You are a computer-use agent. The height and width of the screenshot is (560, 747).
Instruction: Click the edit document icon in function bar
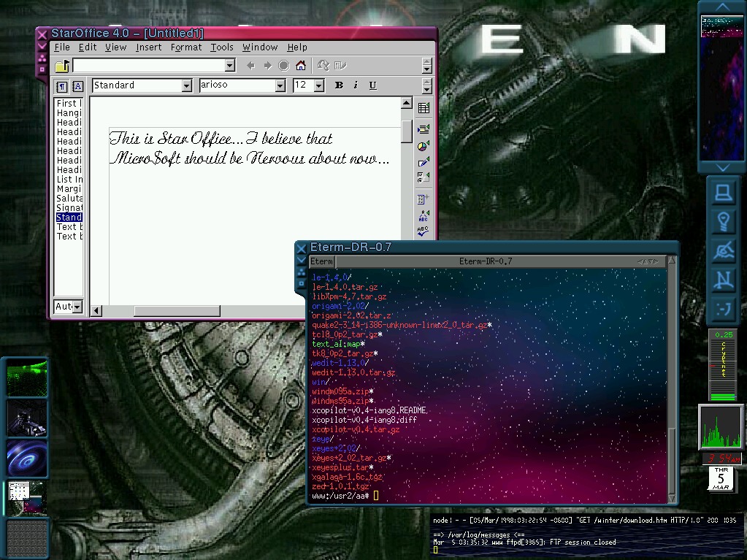(x=340, y=65)
